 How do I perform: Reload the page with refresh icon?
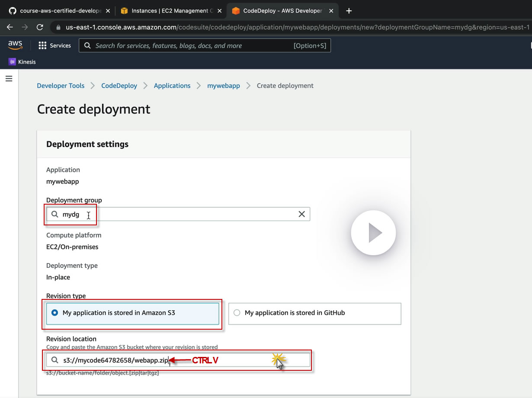click(40, 27)
